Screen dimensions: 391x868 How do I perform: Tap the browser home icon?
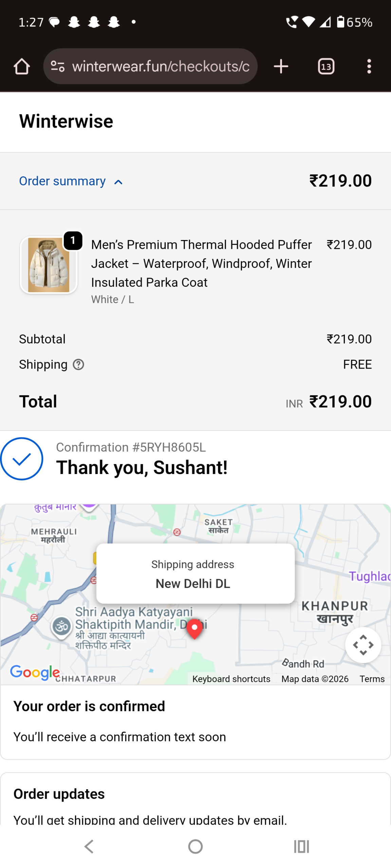[x=22, y=66]
